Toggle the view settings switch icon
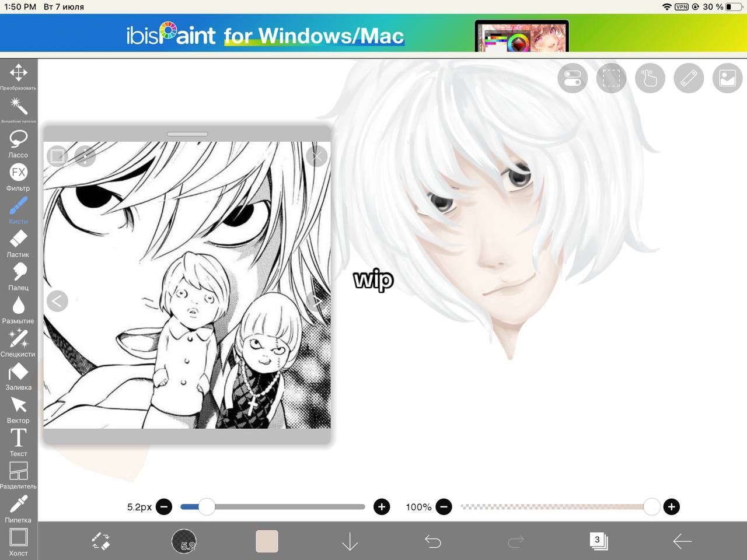The height and width of the screenshot is (560, 747). click(x=573, y=78)
